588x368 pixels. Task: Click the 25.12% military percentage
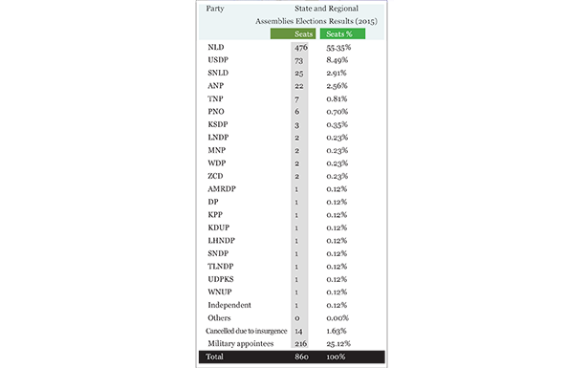coord(338,344)
